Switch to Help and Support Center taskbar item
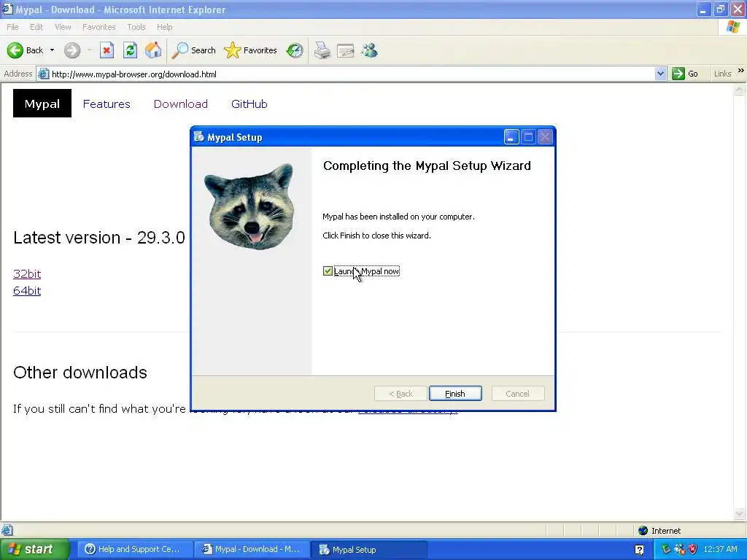The width and height of the screenshot is (747, 560). (x=135, y=550)
